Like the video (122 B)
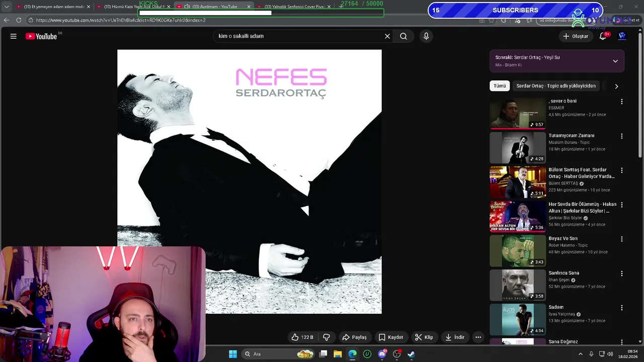This screenshot has height=362, width=644. coord(302,337)
